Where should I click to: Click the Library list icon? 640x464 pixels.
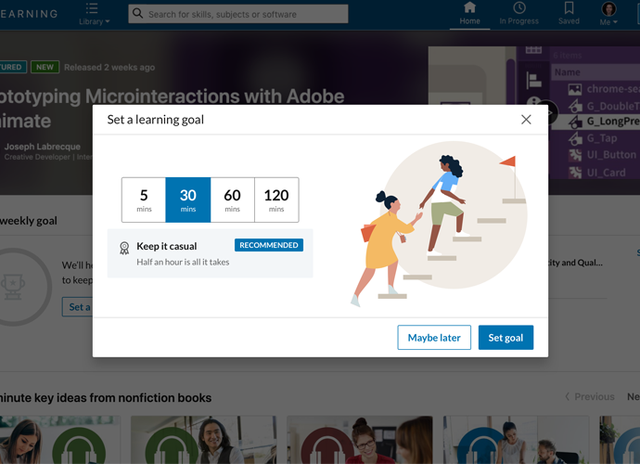coord(91,8)
